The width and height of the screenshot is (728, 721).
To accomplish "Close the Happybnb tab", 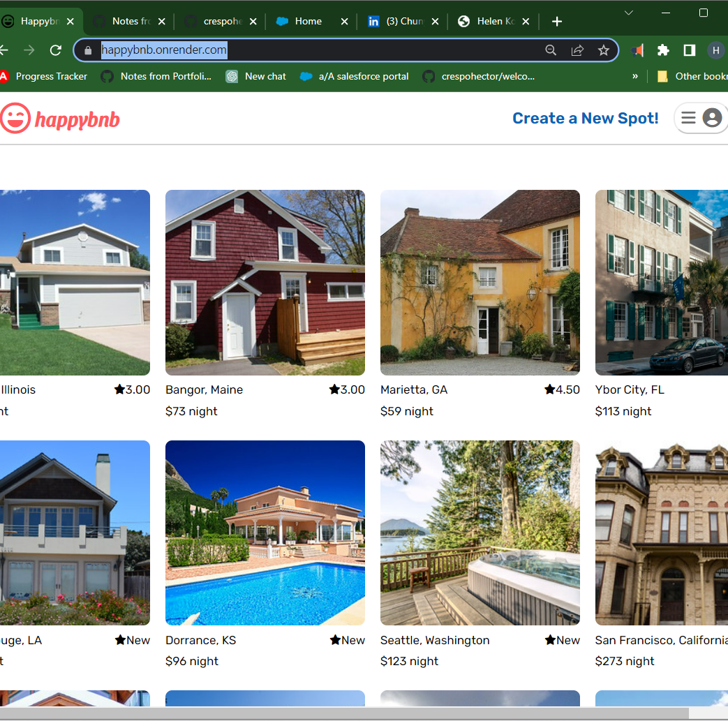I will click(x=70, y=22).
